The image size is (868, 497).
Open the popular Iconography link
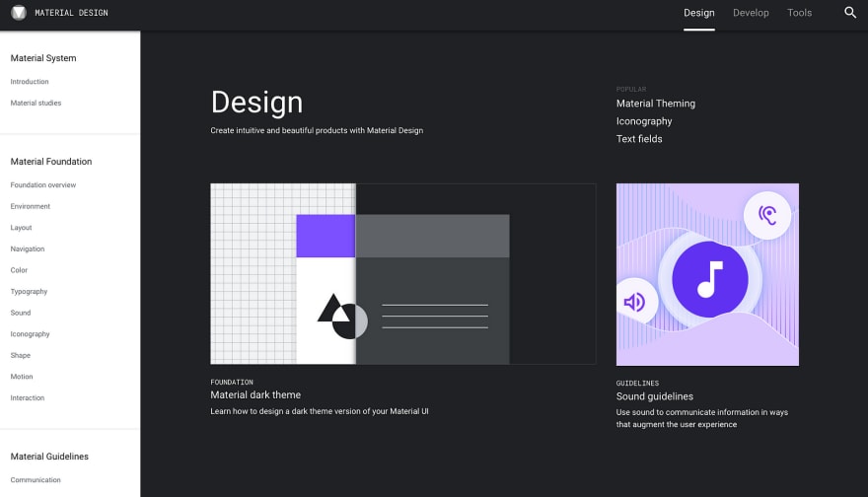coord(644,121)
